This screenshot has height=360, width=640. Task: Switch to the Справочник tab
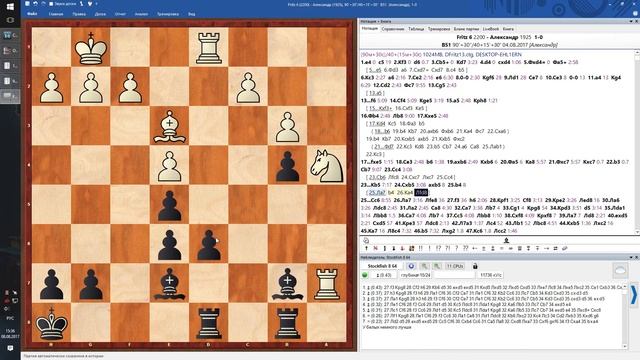(x=393, y=29)
